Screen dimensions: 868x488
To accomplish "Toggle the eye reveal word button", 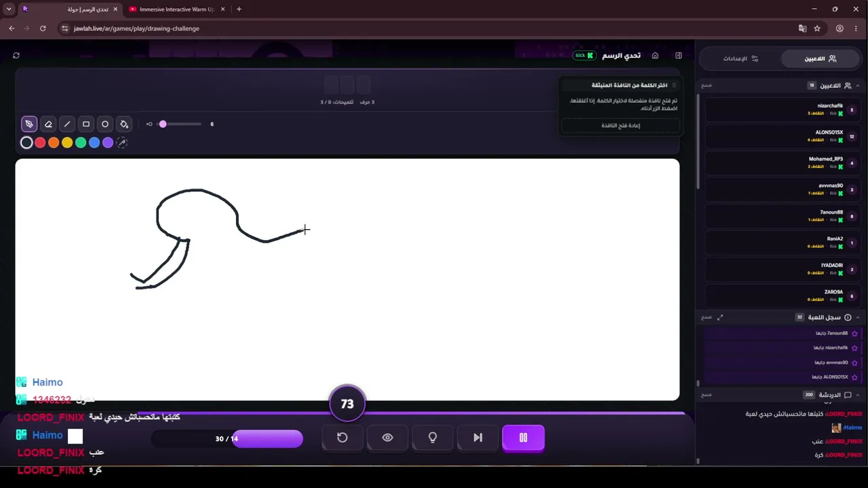I will point(387,438).
